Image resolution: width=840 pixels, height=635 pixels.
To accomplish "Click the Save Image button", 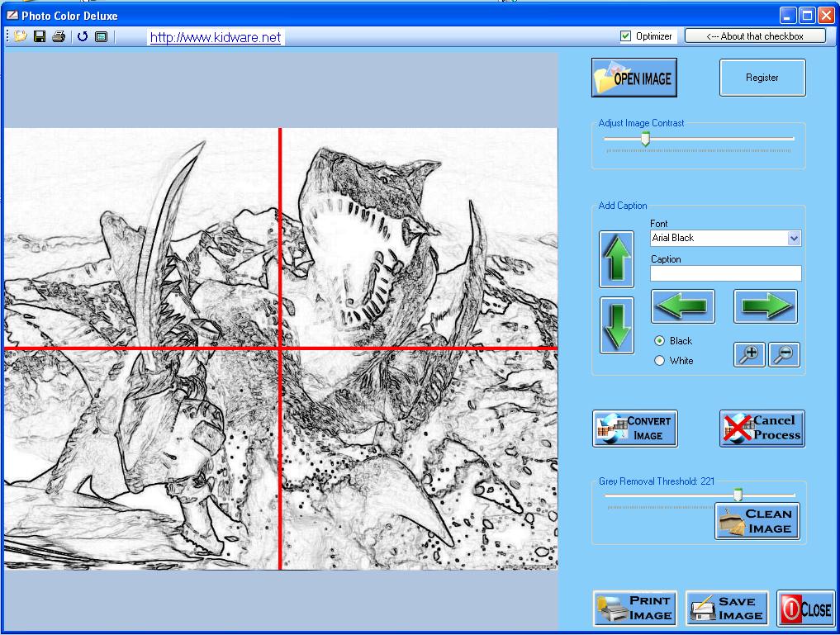I will (x=727, y=609).
